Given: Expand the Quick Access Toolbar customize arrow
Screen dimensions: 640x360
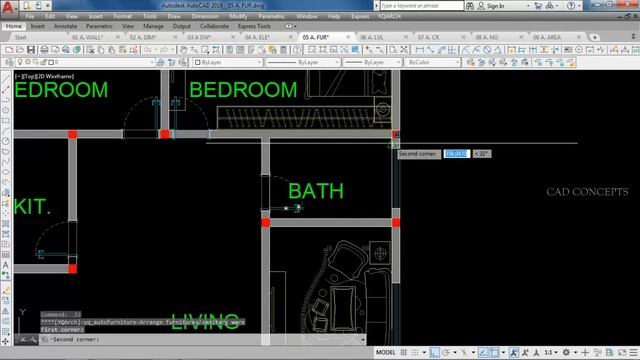Looking at the screenshot, I should (x=48, y=6).
